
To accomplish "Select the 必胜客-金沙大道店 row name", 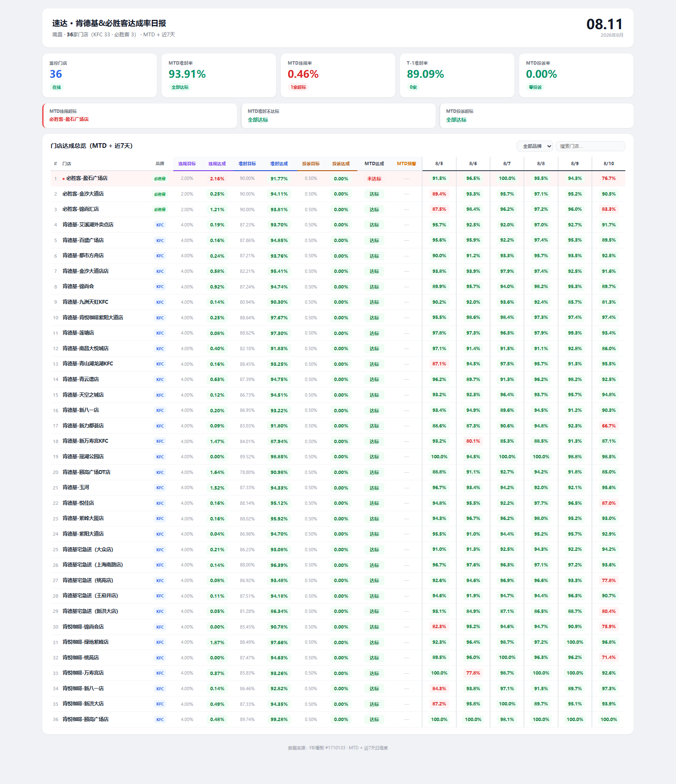I will [83, 194].
